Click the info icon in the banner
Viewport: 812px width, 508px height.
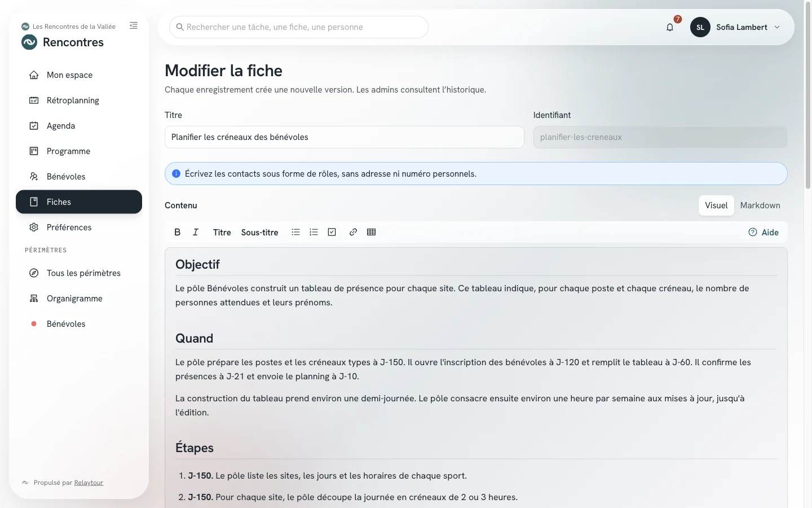click(176, 174)
